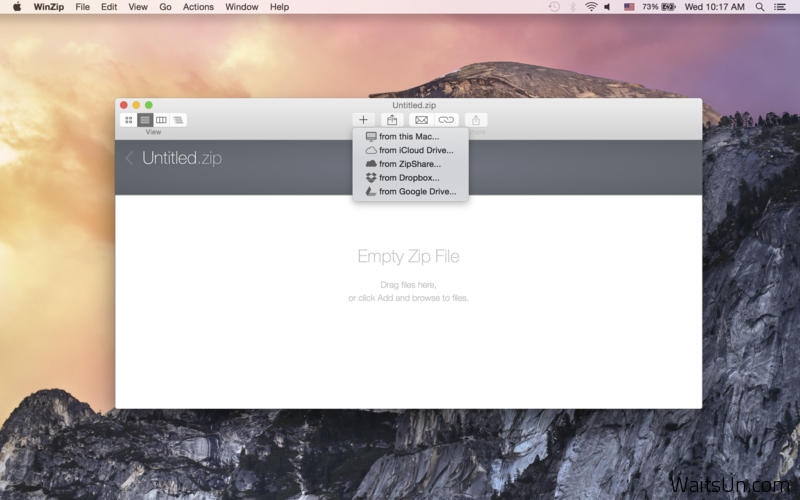The image size is (800, 500).
Task: Click the US flag input source icon
Action: coord(629,7)
